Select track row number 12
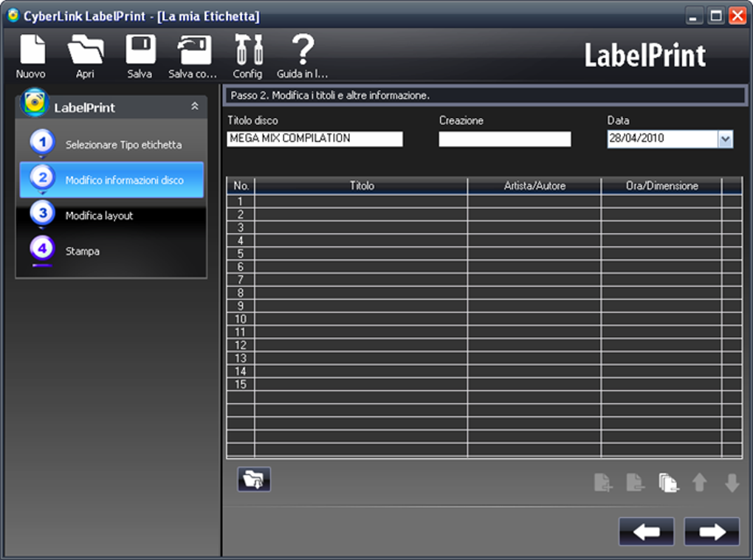Image resolution: width=753 pixels, height=560 pixels. [484, 345]
